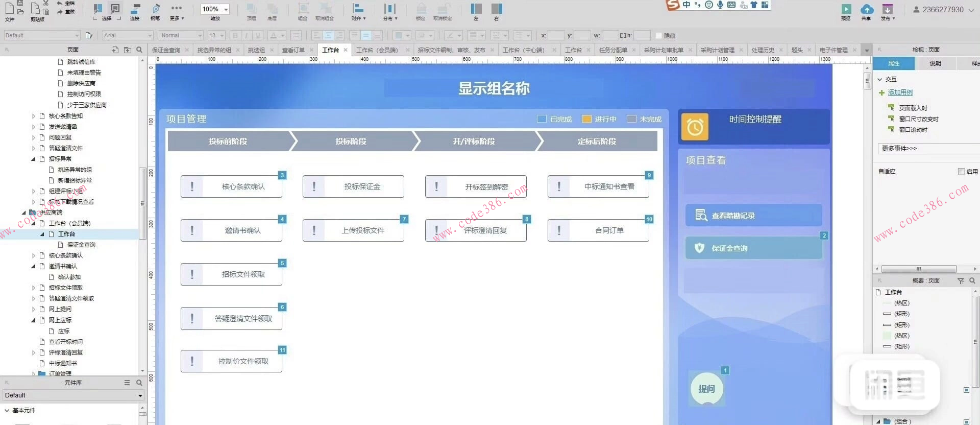Viewport: 980px width, 425px height.
Task: Click the Share cloud icon (共享)
Action: pyautogui.click(x=867, y=9)
